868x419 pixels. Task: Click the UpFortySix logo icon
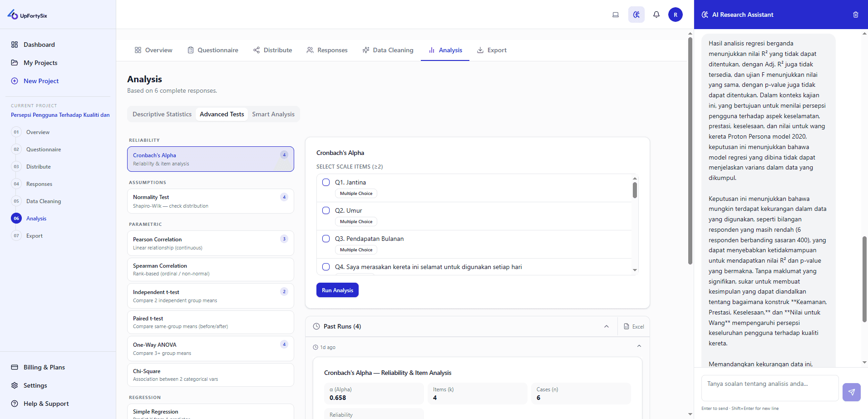13,15
